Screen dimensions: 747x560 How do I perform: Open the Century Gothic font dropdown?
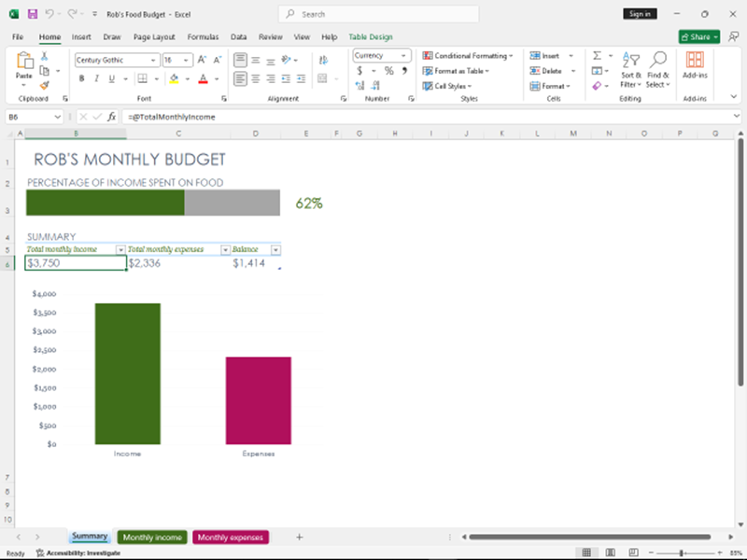153,60
